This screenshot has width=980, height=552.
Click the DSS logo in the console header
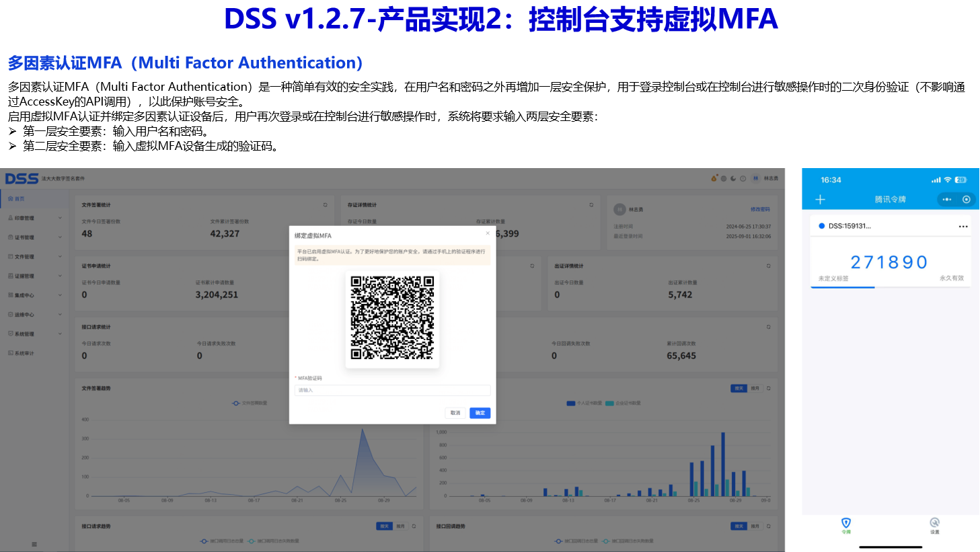pyautogui.click(x=22, y=178)
